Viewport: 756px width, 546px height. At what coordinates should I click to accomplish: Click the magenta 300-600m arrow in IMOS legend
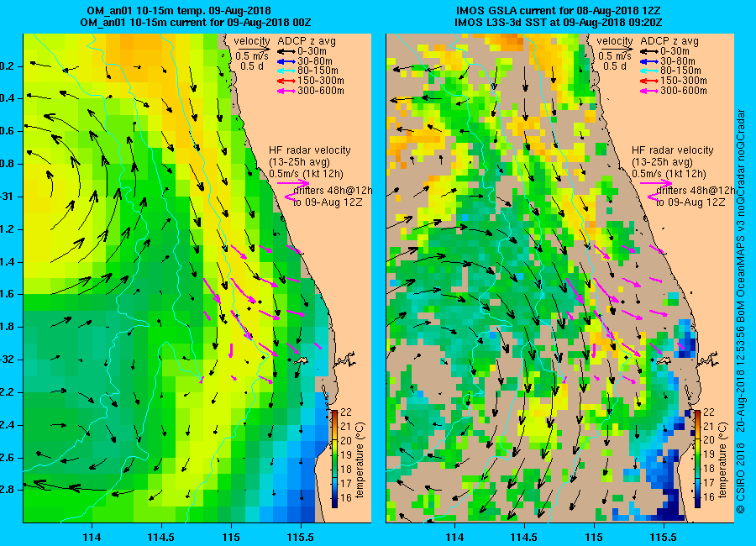pyautogui.click(x=648, y=91)
